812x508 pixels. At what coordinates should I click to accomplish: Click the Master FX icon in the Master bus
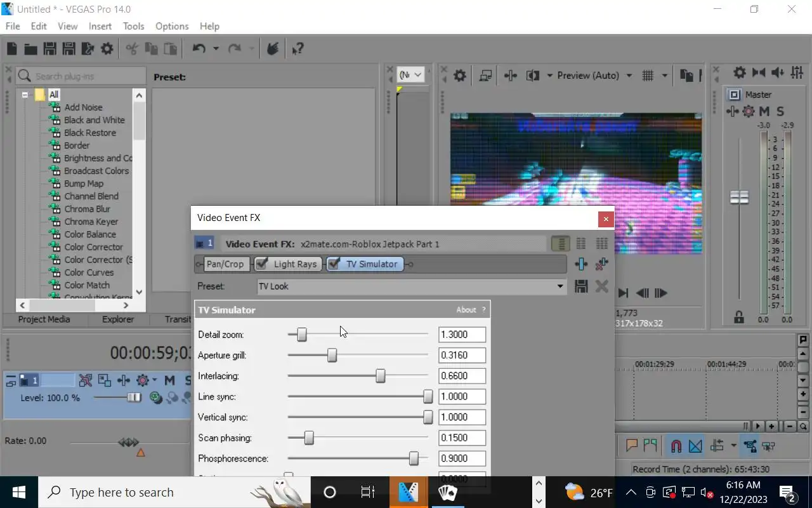coord(733,111)
